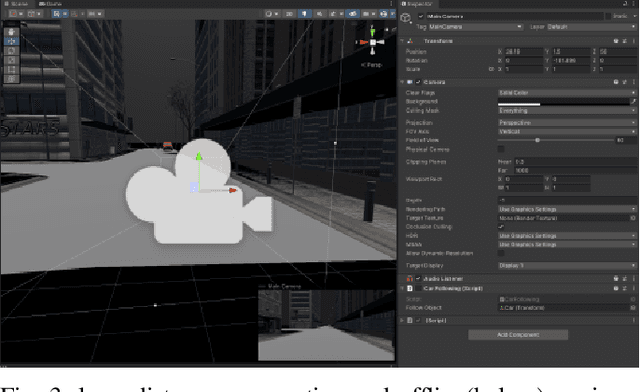Switch to the Scene tab

17,4
